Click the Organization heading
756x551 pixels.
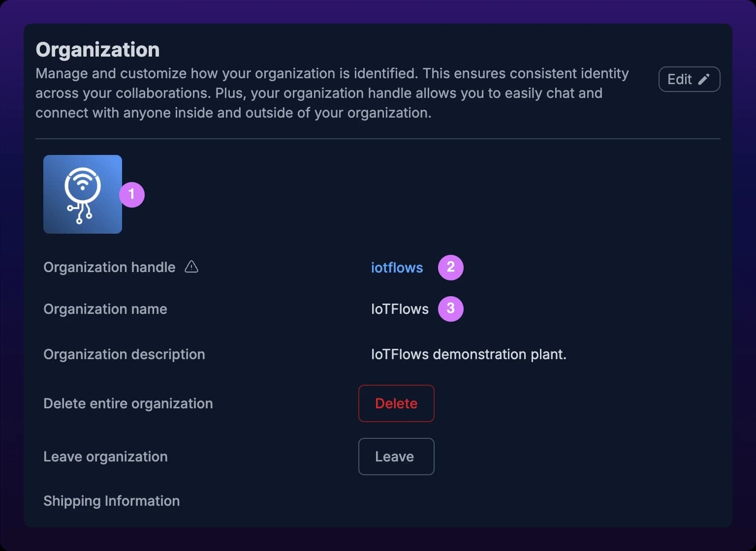click(97, 50)
